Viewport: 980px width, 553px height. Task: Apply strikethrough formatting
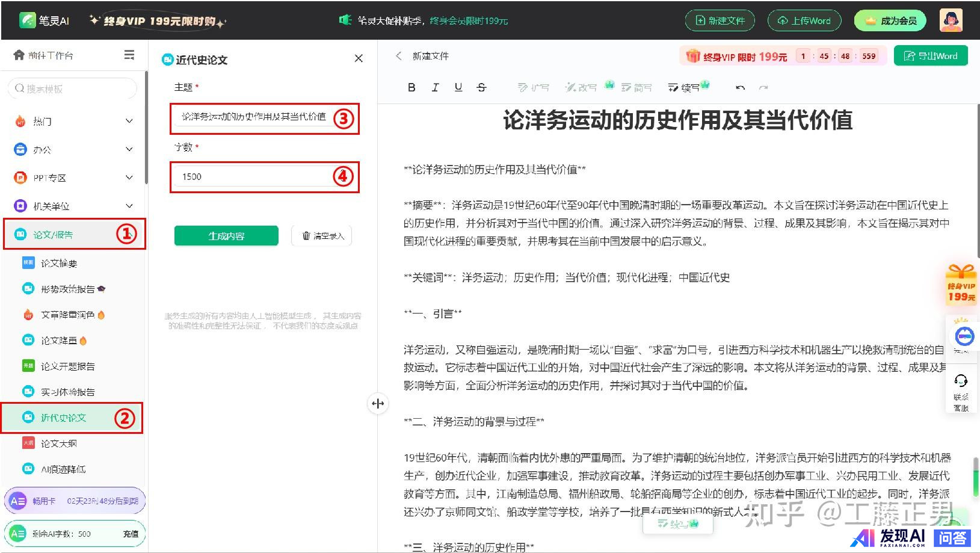click(x=481, y=87)
